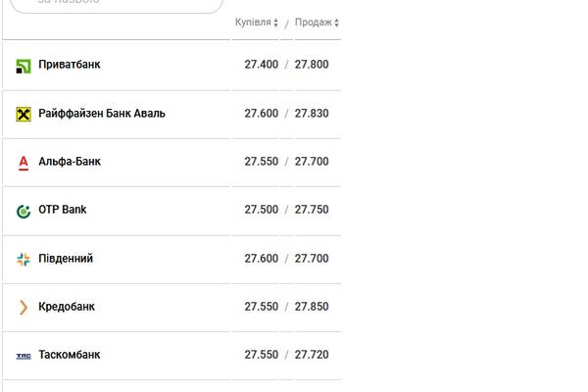The width and height of the screenshot is (588, 392).
Task: Open the OTP Bank row link
Action: (63, 210)
